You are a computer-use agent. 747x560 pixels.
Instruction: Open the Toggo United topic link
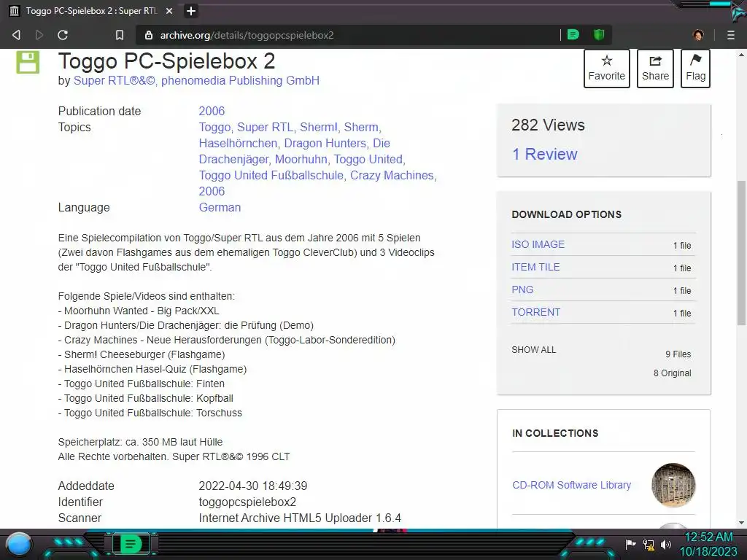[x=368, y=159]
